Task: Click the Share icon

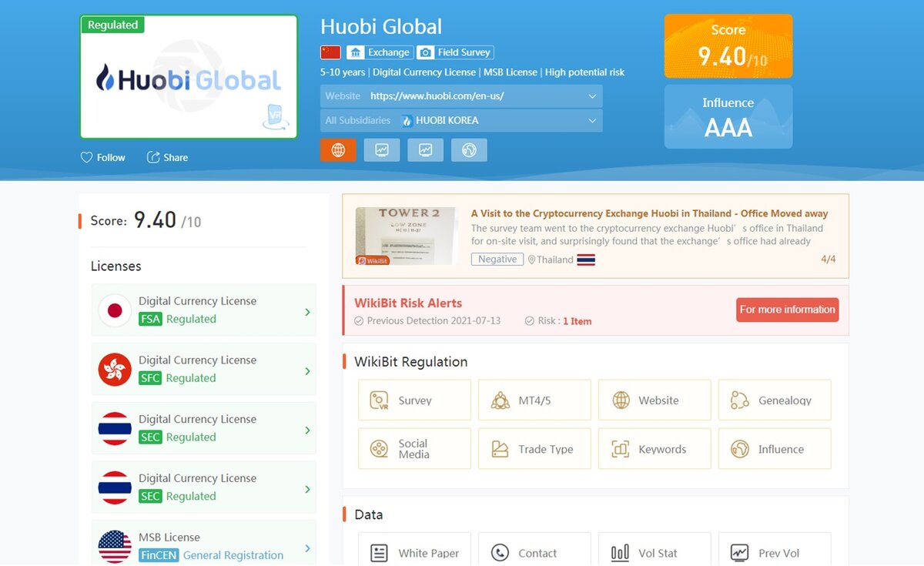Action: coord(153,157)
